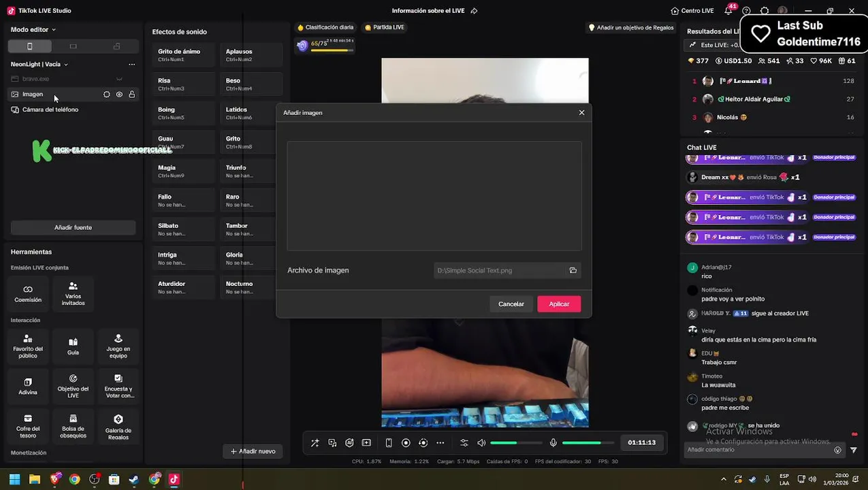Open the emoji picker in comment box

click(x=838, y=450)
